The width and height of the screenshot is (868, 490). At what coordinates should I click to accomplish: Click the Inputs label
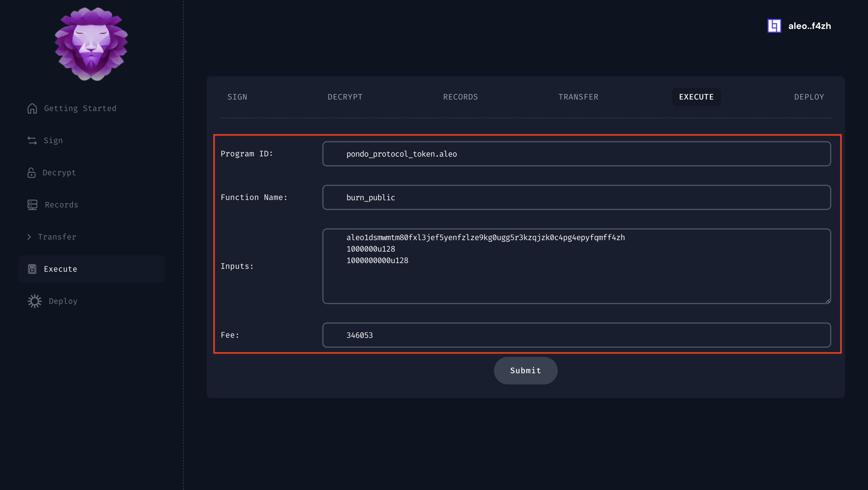tap(237, 267)
